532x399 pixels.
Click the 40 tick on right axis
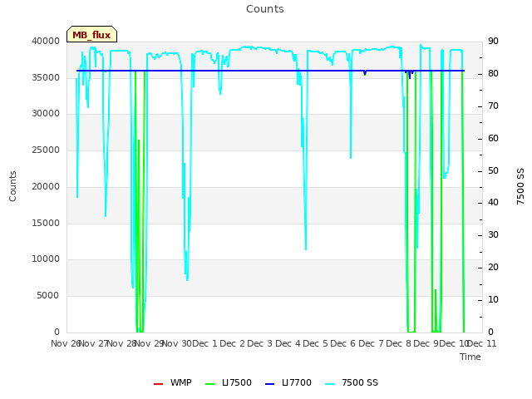point(493,203)
